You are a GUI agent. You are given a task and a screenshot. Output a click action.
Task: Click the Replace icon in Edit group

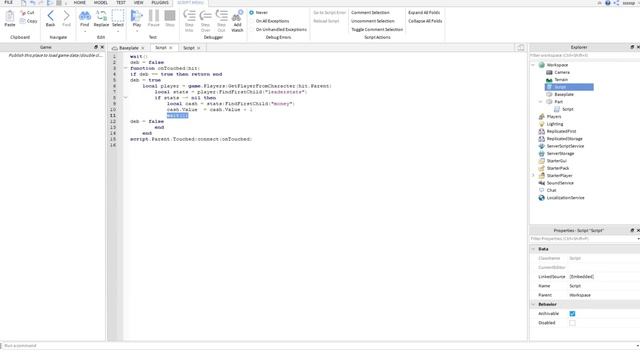pos(101,16)
